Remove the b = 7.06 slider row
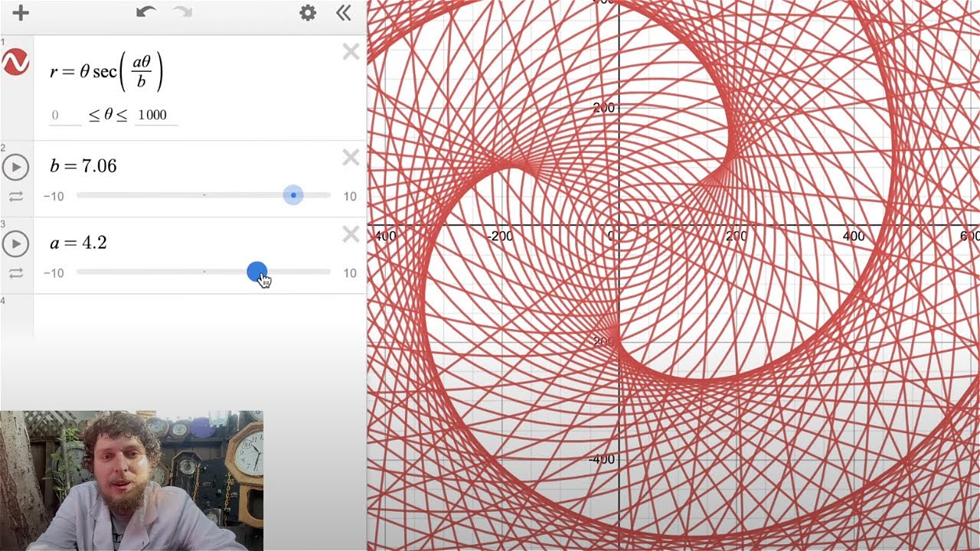Image resolution: width=980 pixels, height=551 pixels. click(351, 158)
